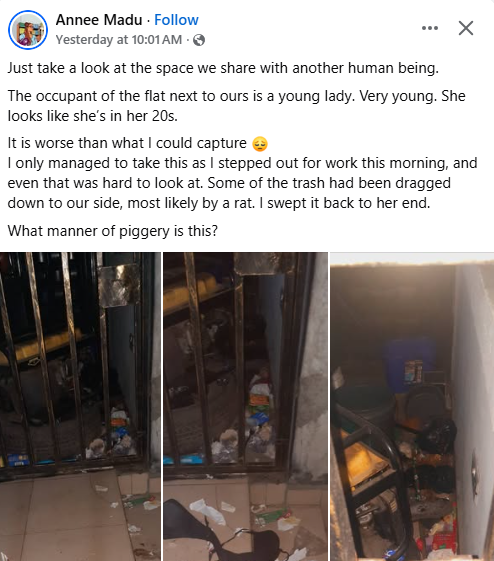Click the paragraph mentioning a rat

pos(242,183)
